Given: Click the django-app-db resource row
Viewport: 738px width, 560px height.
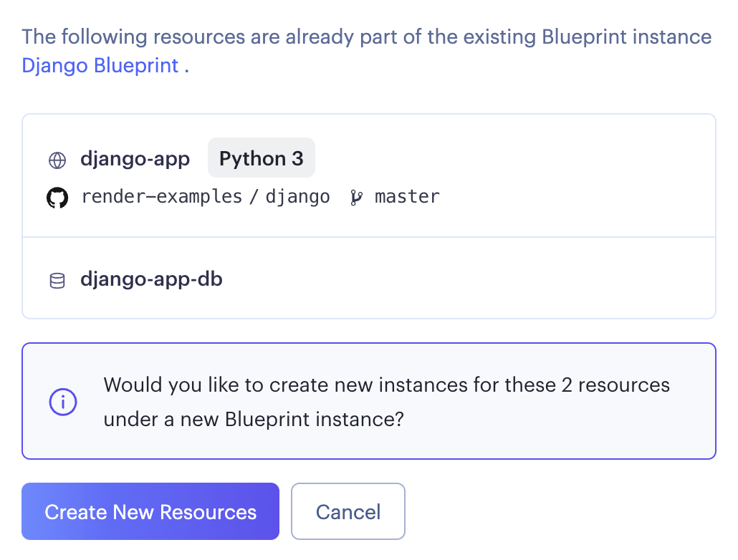Looking at the screenshot, I should coord(369,277).
